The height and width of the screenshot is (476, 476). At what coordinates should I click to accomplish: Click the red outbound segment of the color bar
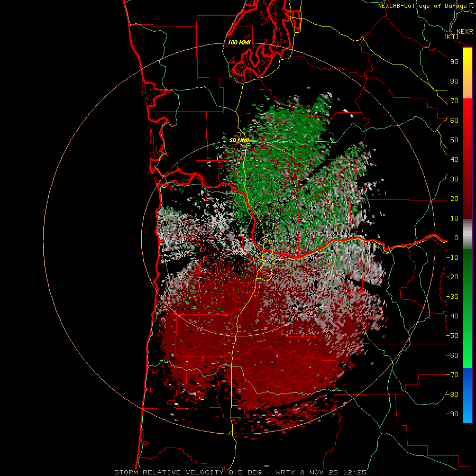click(x=467, y=159)
